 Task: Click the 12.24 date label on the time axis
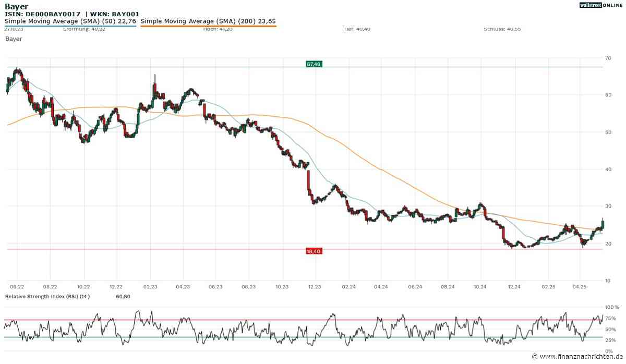514,287
